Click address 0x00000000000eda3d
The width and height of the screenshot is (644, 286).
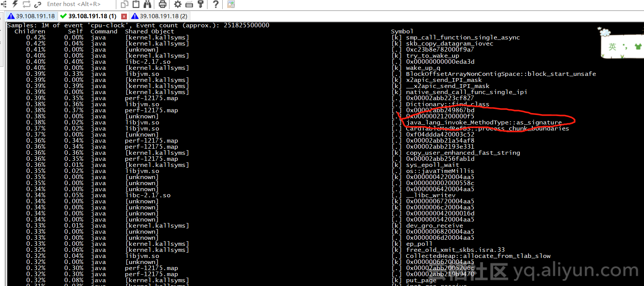[440, 62]
